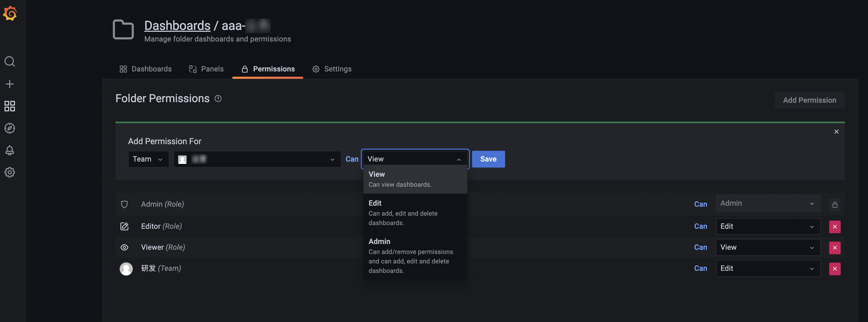Open the Explore compass icon
Screen dimensions: 868x322
point(10,128)
